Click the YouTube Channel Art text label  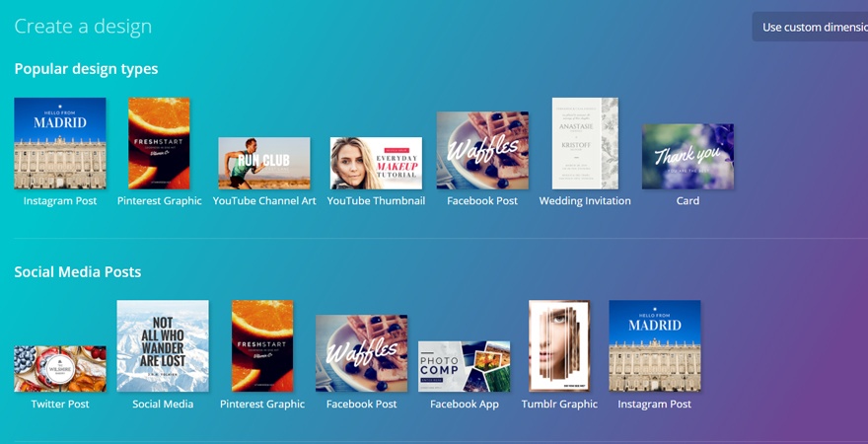click(x=264, y=201)
